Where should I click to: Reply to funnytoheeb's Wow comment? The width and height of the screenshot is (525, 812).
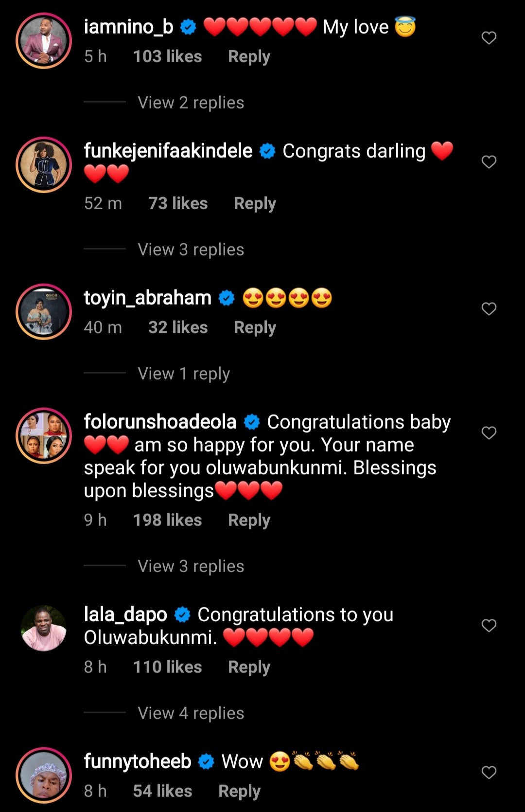coord(239,791)
